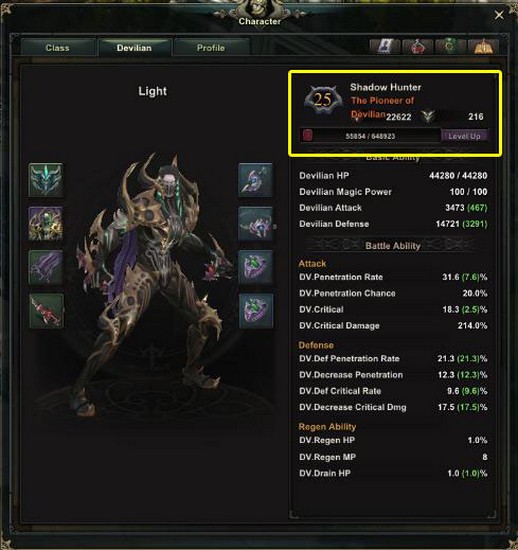Switch to the Class tab
Viewport: 518px width, 550px height.
click(58, 48)
